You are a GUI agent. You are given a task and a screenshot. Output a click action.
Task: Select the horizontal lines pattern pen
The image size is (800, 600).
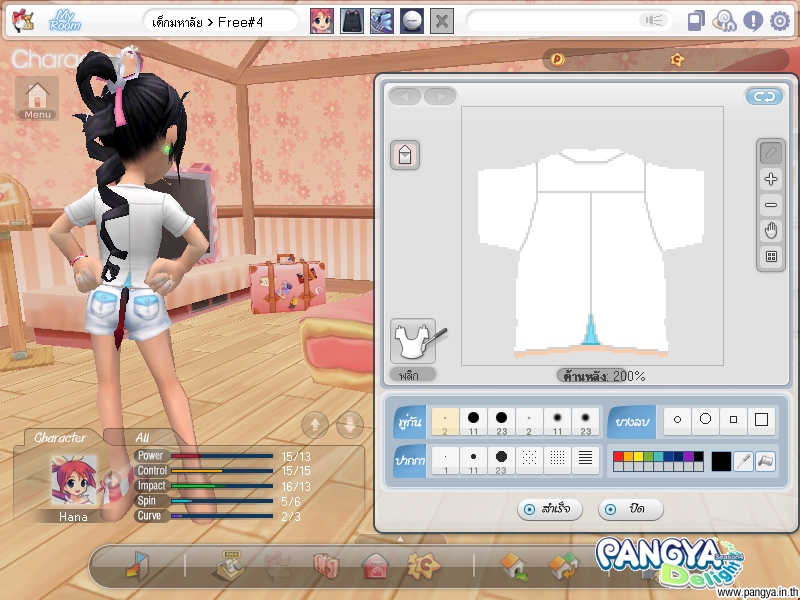coord(585,461)
